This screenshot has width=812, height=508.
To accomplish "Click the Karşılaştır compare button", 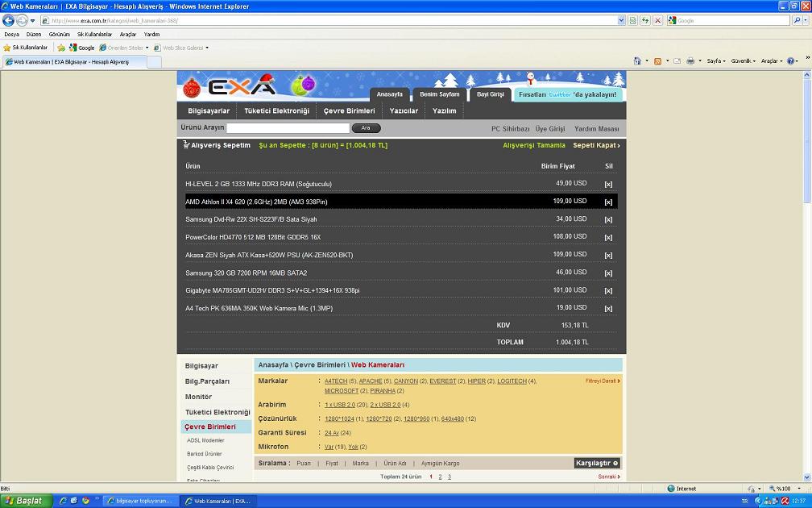I will click(x=597, y=463).
